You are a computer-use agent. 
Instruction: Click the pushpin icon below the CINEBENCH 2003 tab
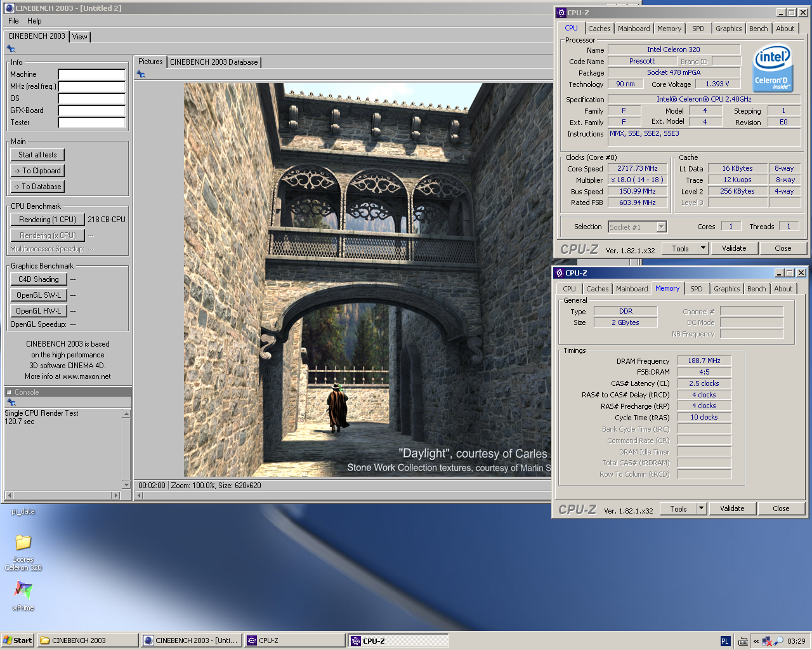pyautogui.click(x=11, y=49)
